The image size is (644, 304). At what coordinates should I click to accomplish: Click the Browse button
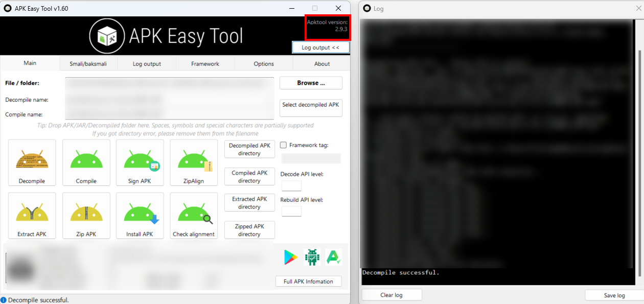tap(311, 83)
